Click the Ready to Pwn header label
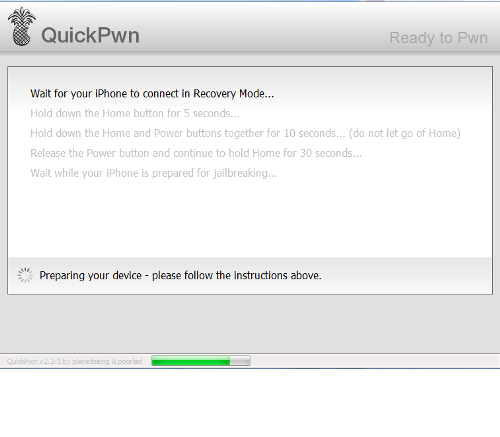 438,38
